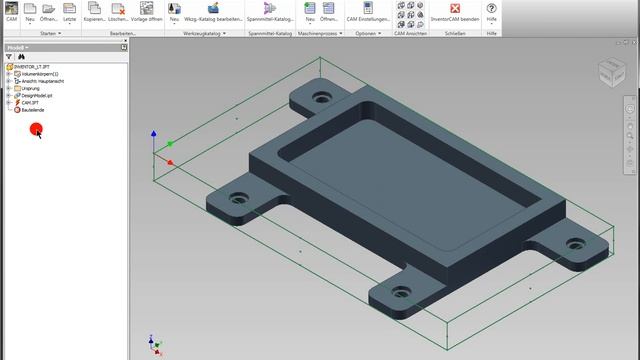The height and width of the screenshot is (360, 640).
Task: Click the Löschen icon
Action: point(118,11)
